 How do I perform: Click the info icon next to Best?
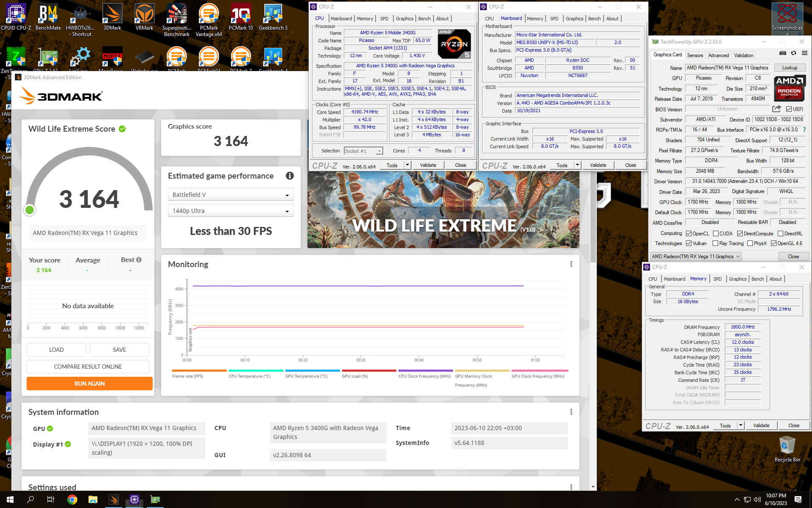click(x=139, y=260)
